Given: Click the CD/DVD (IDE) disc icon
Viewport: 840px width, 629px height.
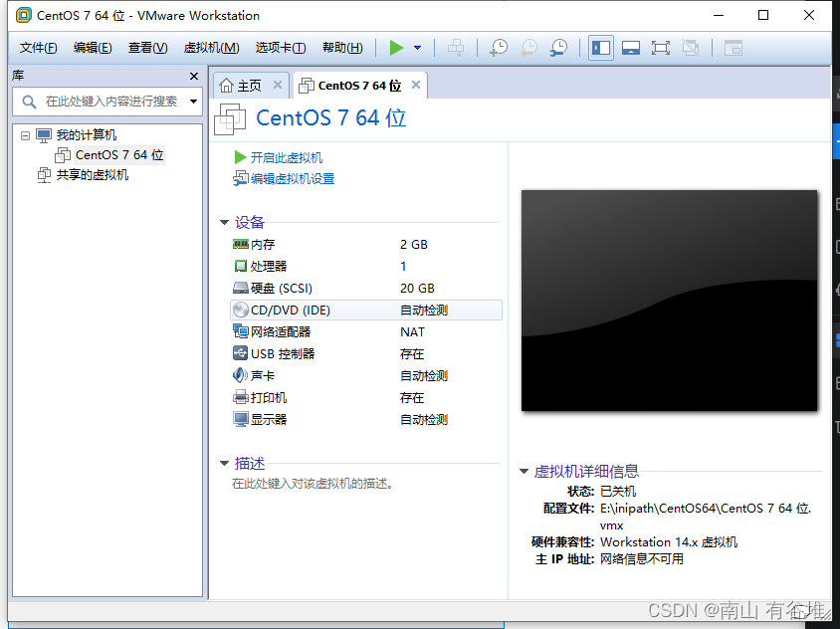Looking at the screenshot, I should coord(241,310).
